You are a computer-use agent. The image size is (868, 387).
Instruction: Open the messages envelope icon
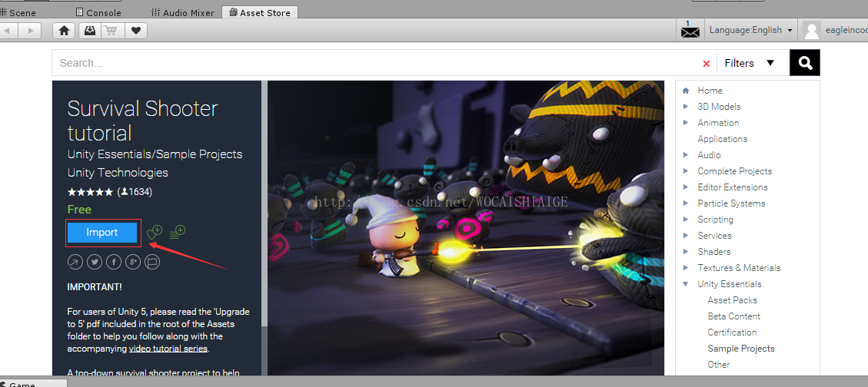(x=690, y=30)
